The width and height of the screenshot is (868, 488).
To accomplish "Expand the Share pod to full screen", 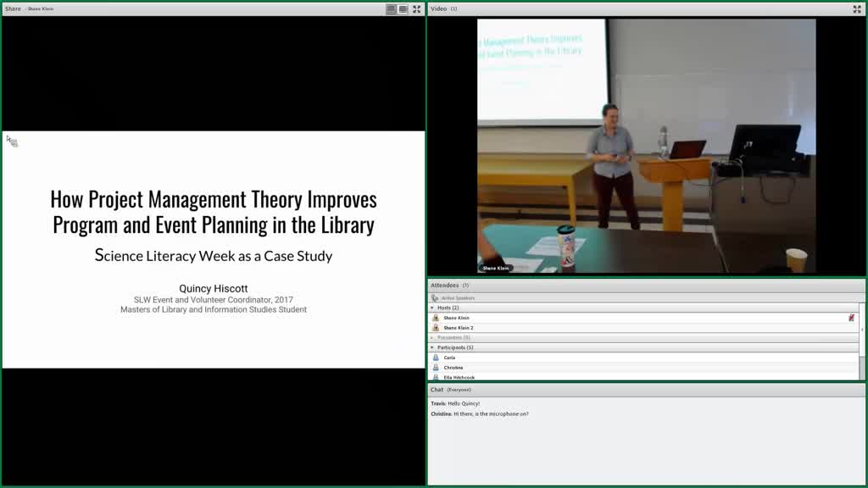I will 417,8.
